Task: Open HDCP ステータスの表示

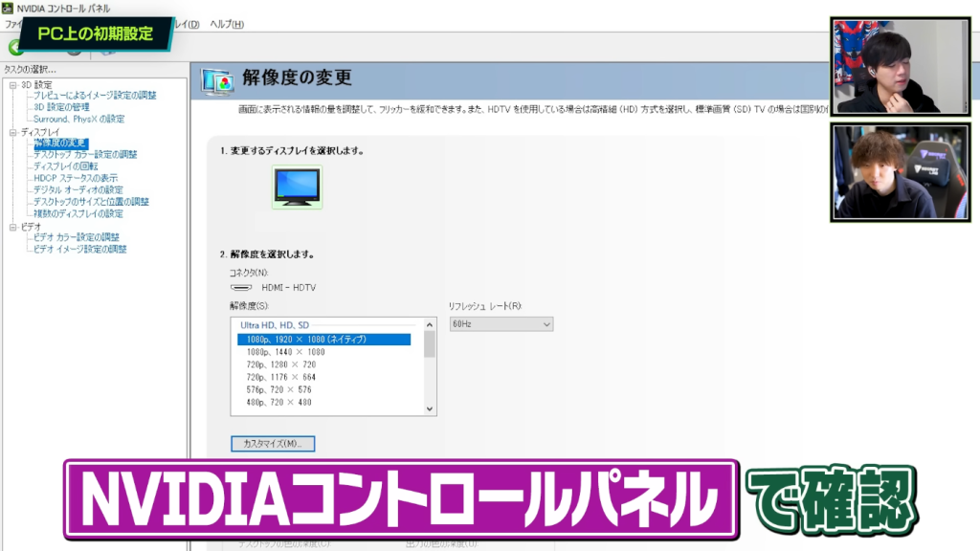Action: coord(76,179)
